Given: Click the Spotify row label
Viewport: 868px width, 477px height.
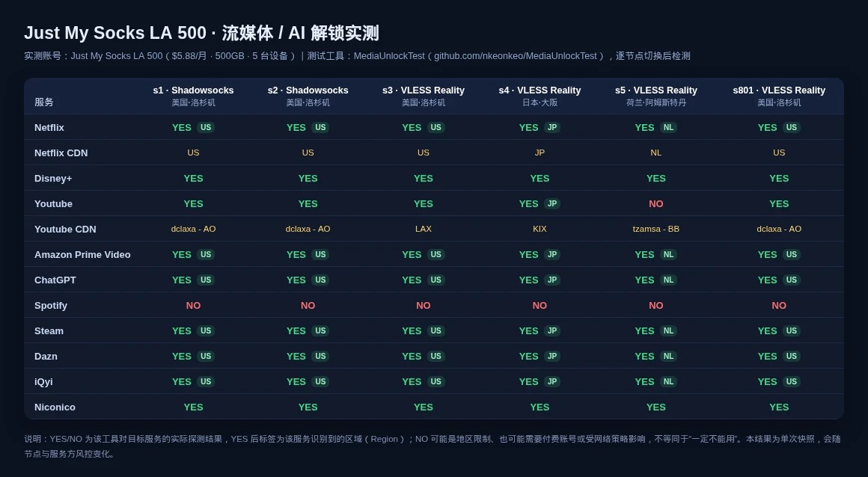Looking at the screenshot, I should click(50, 306).
